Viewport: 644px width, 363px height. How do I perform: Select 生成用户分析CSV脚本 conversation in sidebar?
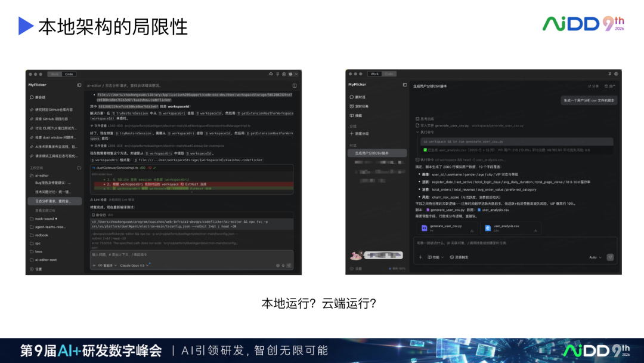point(377,153)
